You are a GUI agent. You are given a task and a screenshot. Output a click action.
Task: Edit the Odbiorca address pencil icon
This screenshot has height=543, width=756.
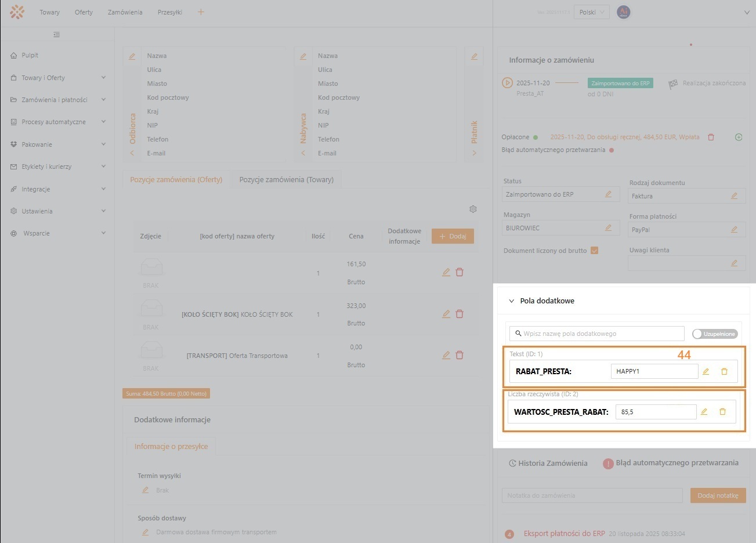click(x=132, y=56)
